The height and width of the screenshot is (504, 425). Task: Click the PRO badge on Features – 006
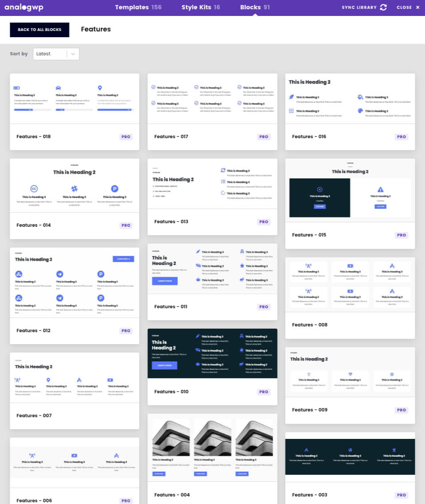point(126,500)
